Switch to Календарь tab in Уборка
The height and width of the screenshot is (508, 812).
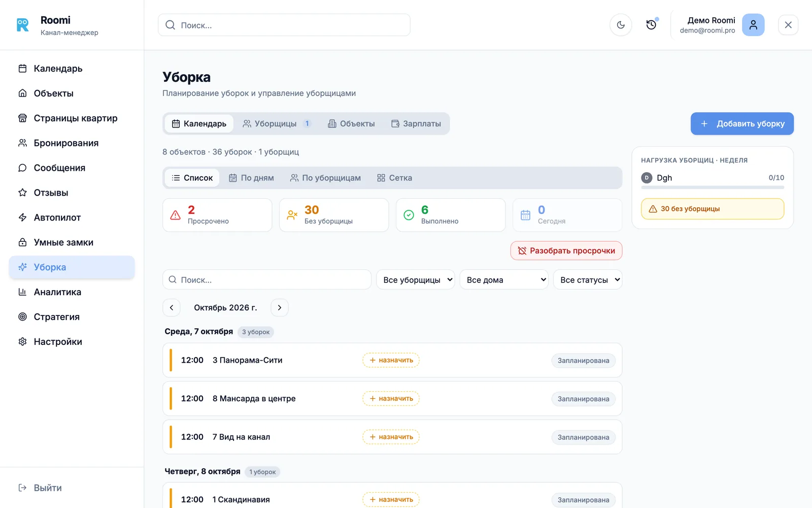(199, 123)
